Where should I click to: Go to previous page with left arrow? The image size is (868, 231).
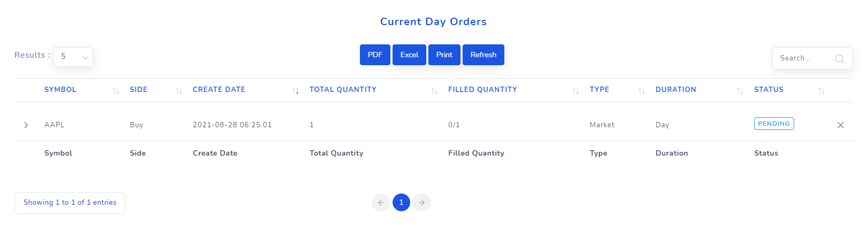(381, 203)
